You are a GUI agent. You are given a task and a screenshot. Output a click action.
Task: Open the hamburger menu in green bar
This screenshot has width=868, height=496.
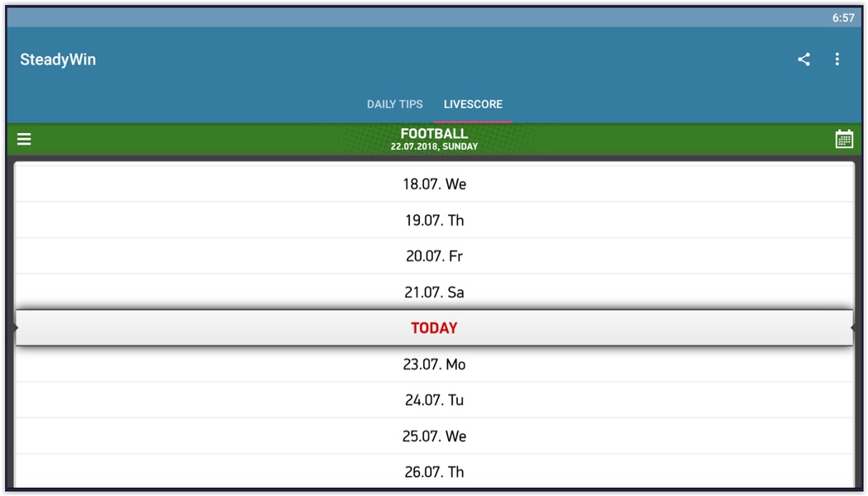24,139
